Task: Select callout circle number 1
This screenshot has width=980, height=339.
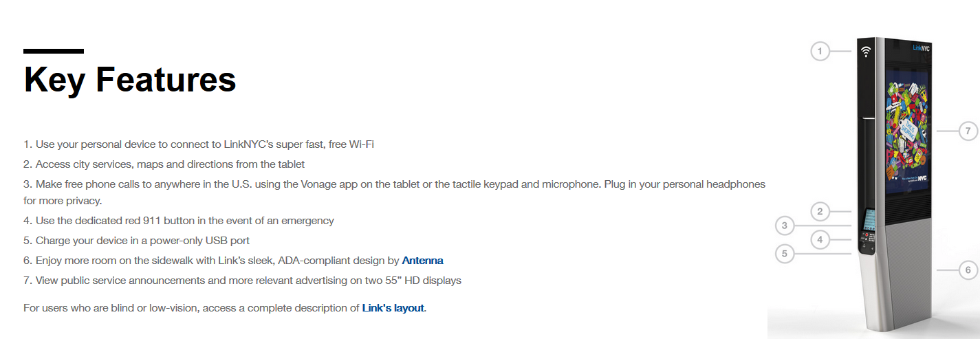Action: coord(820,51)
